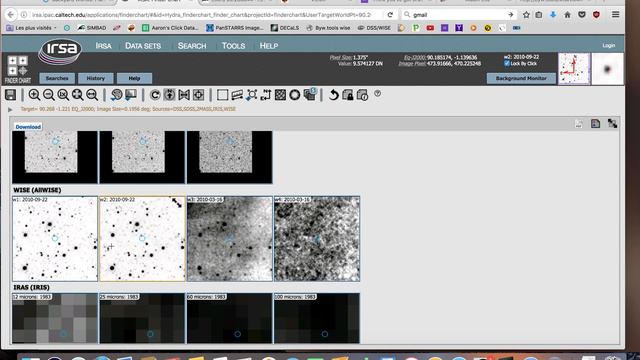Open the color stretch options icon
This screenshot has width=640, height=360.
[x=116, y=95]
